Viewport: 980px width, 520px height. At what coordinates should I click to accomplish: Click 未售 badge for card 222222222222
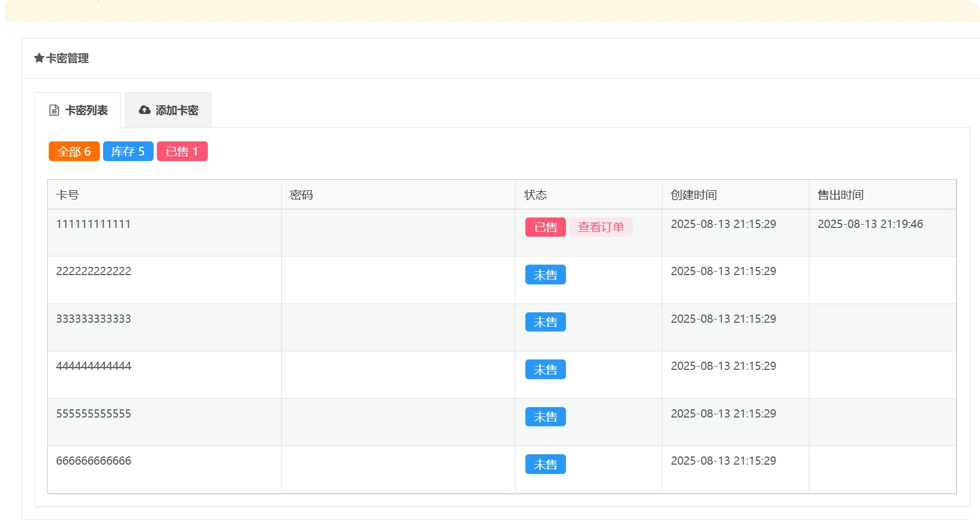(545, 275)
